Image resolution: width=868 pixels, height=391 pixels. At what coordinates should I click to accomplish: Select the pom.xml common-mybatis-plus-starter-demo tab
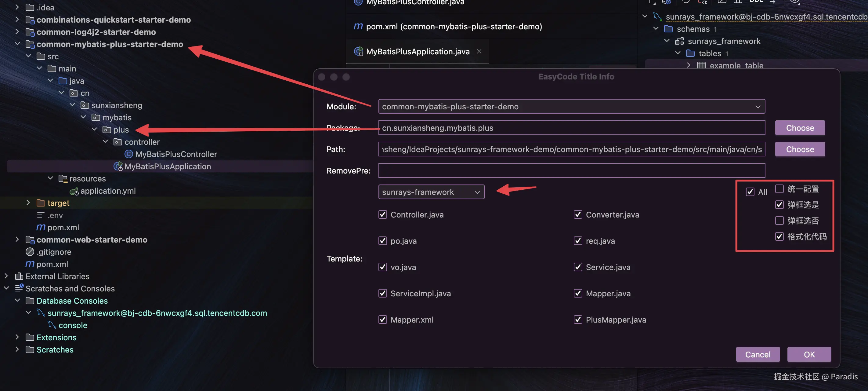454,26
